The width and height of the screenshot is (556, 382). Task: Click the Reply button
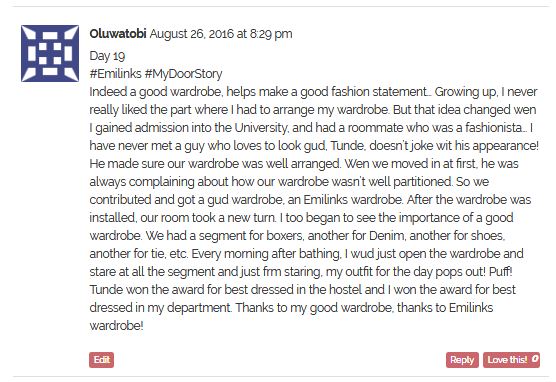coord(462,360)
